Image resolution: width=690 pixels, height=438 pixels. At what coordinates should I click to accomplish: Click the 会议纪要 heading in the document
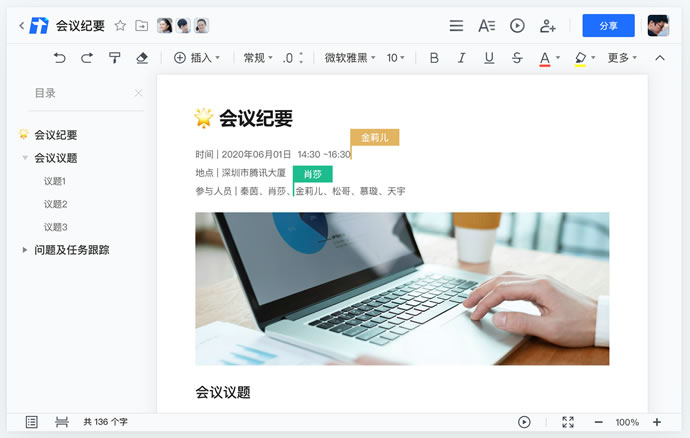256,118
